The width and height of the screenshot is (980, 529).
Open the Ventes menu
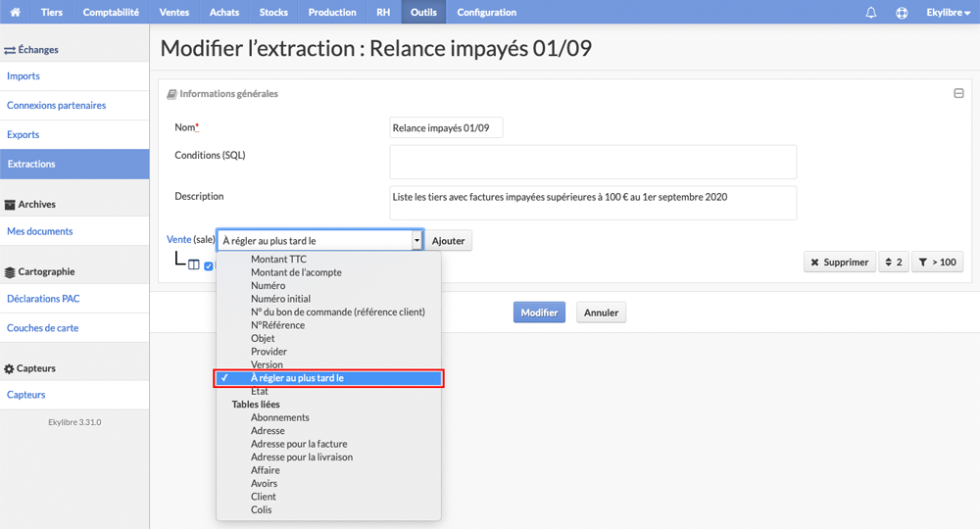coord(173,12)
